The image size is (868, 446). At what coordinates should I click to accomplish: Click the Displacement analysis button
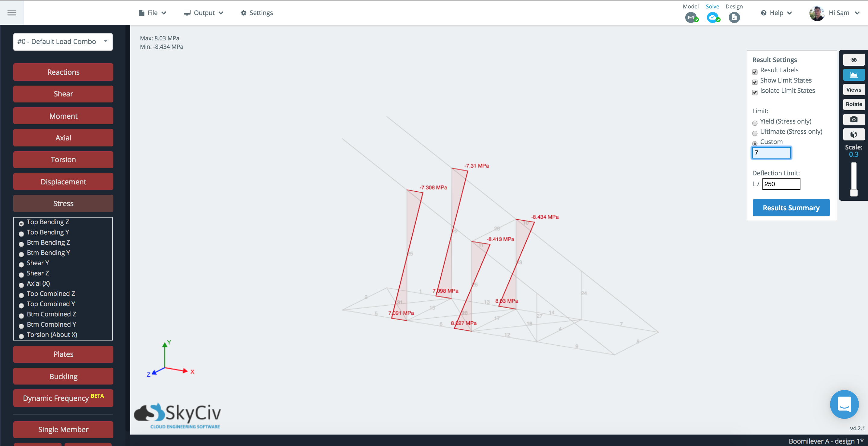[x=63, y=181]
